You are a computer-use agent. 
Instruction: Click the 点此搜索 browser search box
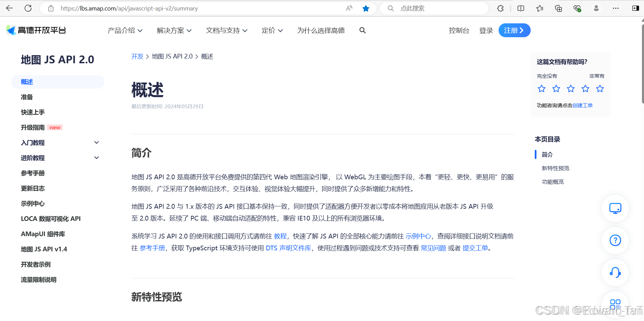point(434,8)
